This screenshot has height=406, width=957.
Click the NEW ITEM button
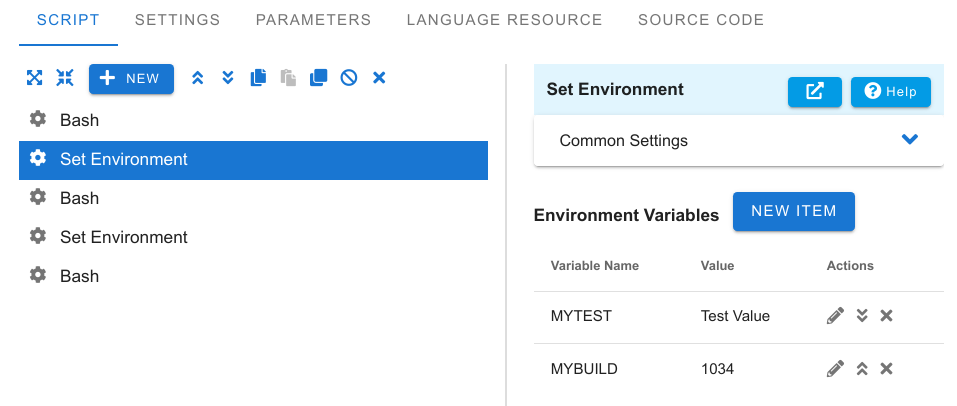click(x=793, y=211)
